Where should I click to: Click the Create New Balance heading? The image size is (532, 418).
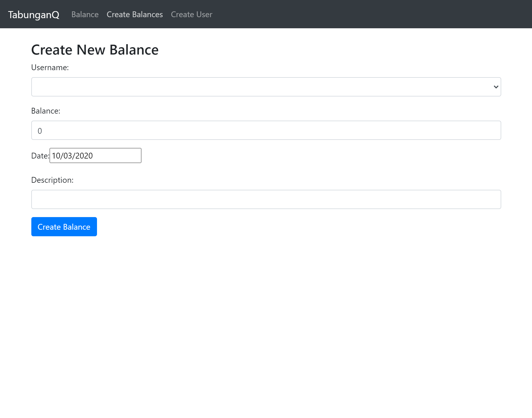95,50
